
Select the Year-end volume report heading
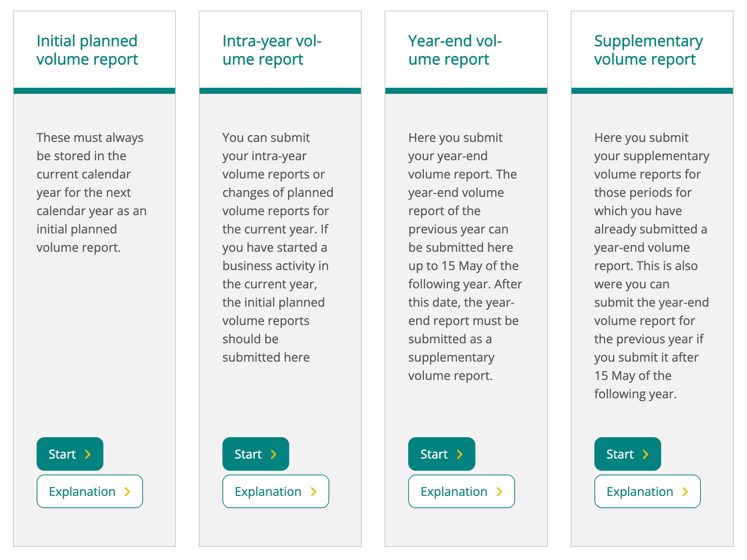click(455, 50)
